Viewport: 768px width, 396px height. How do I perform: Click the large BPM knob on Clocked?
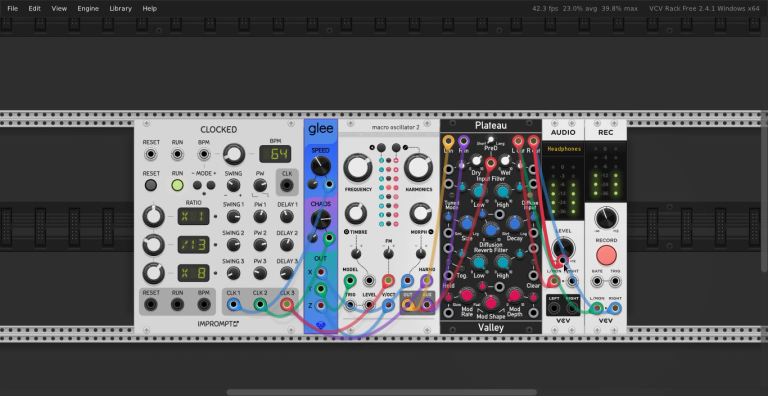[234, 154]
